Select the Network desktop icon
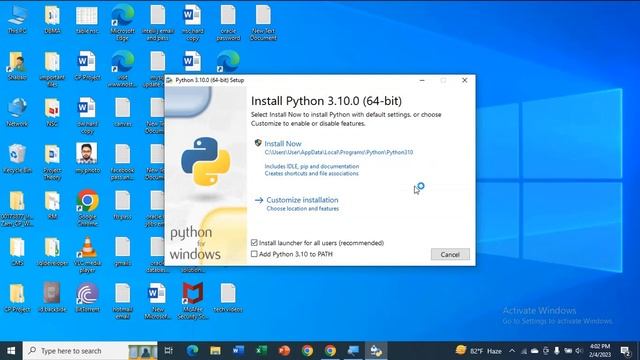The image size is (640, 360). point(17,112)
